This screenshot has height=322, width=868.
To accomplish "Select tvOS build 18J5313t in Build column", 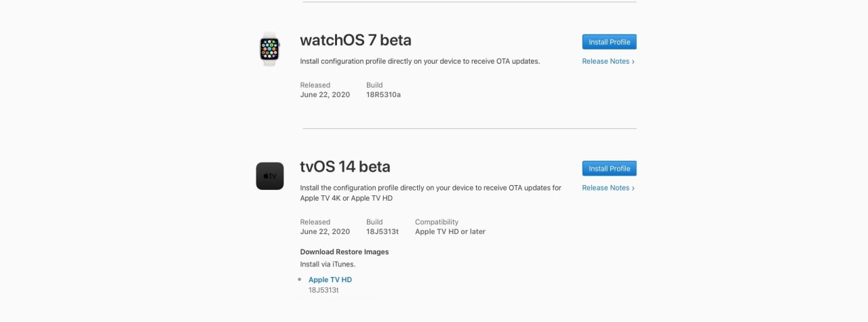I will 382,232.
